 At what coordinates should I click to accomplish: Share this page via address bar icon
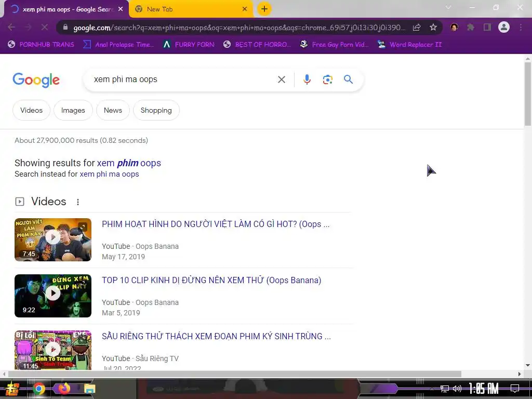click(x=417, y=27)
